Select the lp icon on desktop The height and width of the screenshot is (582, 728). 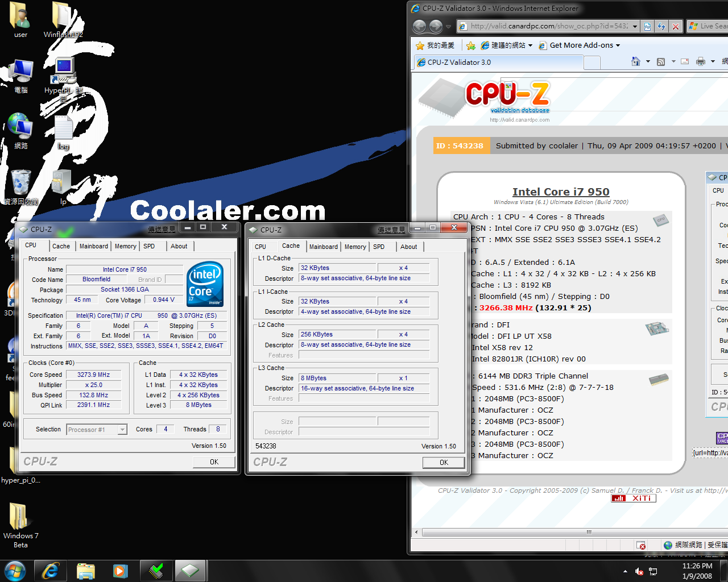pyautogui.click(x=63, y=188)
